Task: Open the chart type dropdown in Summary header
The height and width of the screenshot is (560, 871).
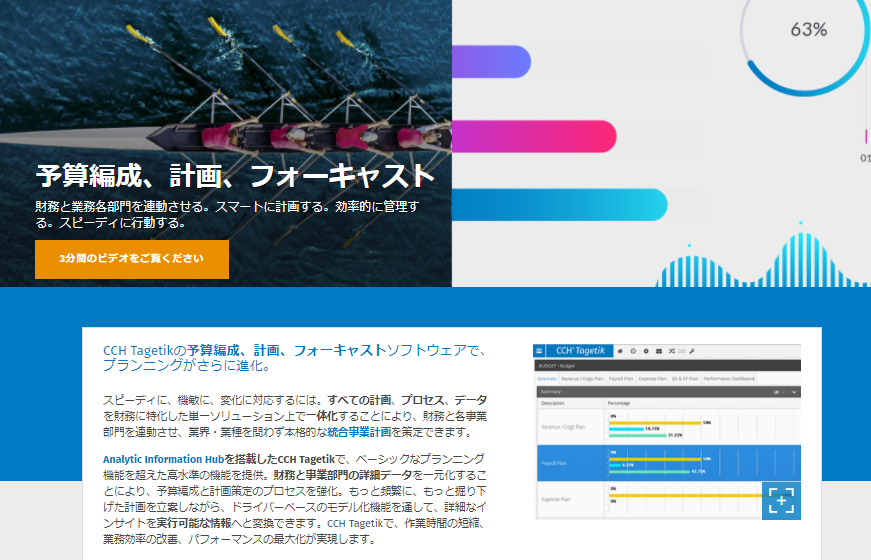Action: 779,392
